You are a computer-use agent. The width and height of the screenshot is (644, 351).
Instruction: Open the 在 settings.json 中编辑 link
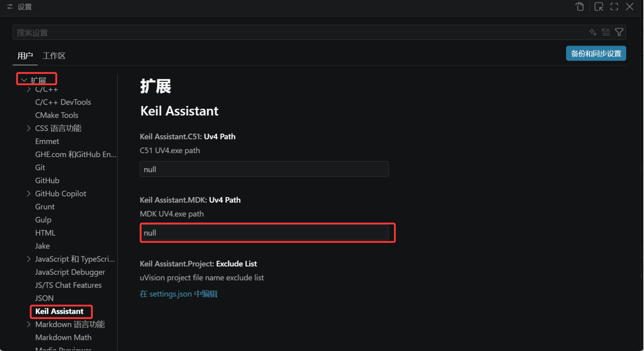click(x=179, y=294)
